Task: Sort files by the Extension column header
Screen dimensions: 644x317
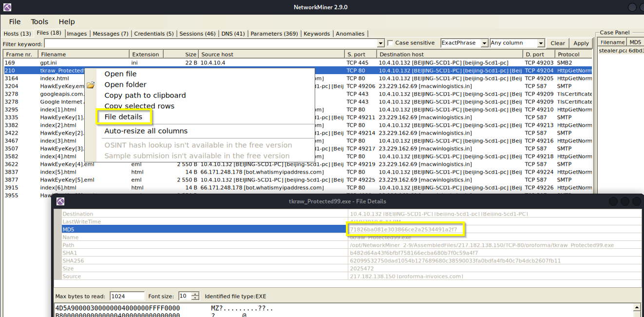Action: [x=146, y=54]
